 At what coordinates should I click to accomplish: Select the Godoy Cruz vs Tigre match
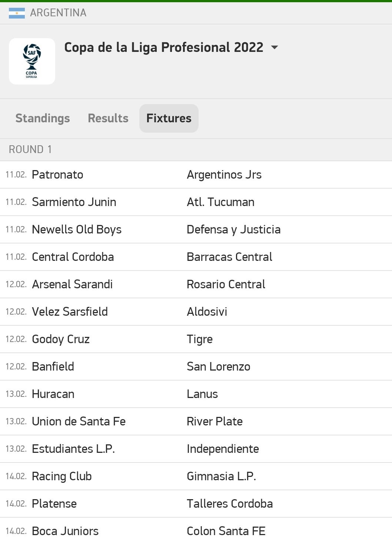point(196,339)
